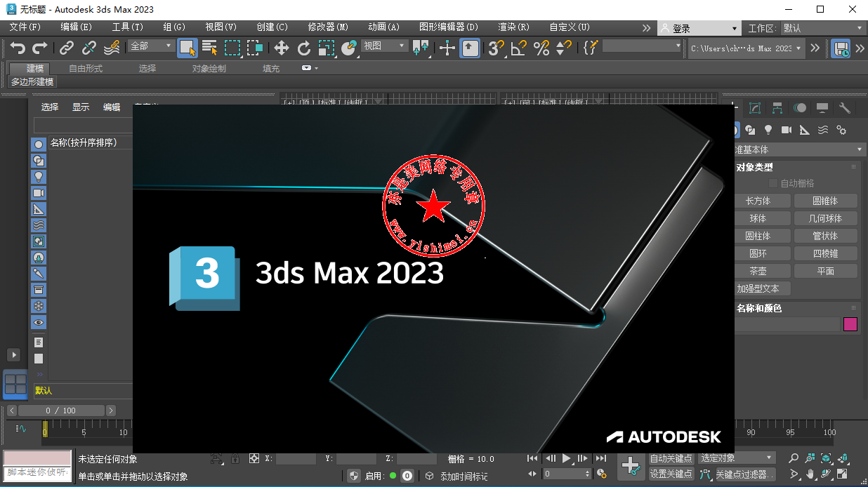Viewport: 868px width, 487px height.
Task: Choose the Rectangular Selection Region tool
Action: pos(232,48)
